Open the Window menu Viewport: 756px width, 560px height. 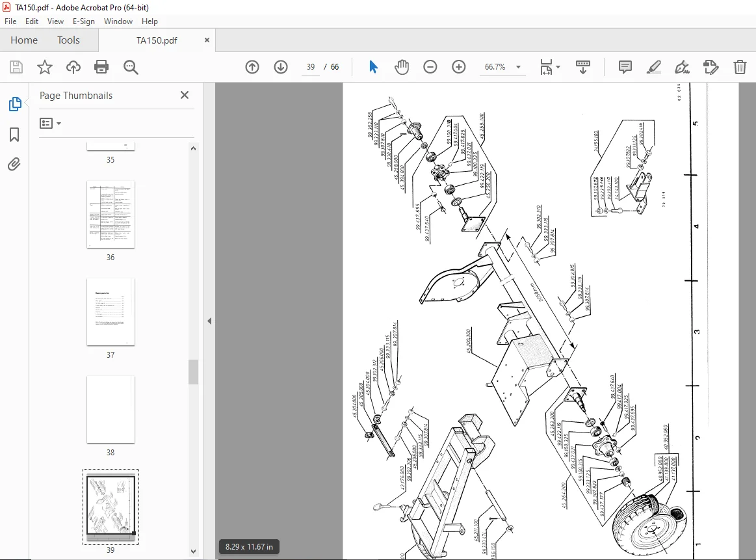point(118,21)
